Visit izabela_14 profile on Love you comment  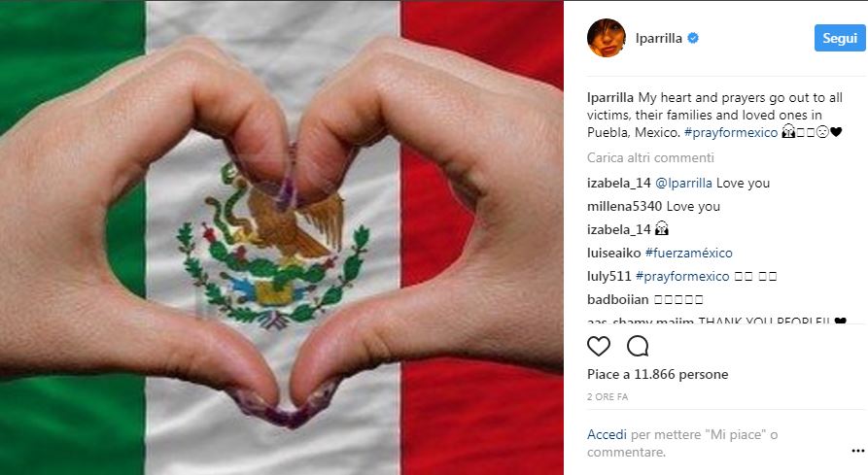(619, 183)
